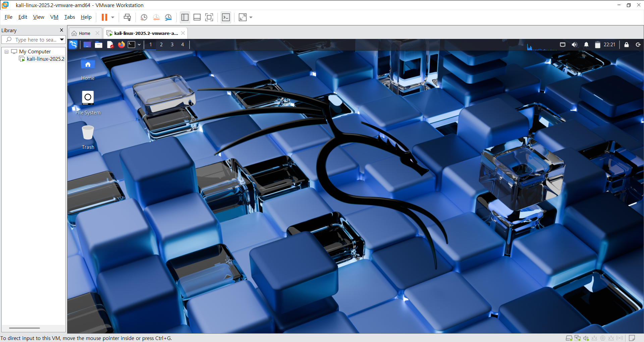Toggle the console view button
This screenshot has width=644, height=342.
(226, 17)
